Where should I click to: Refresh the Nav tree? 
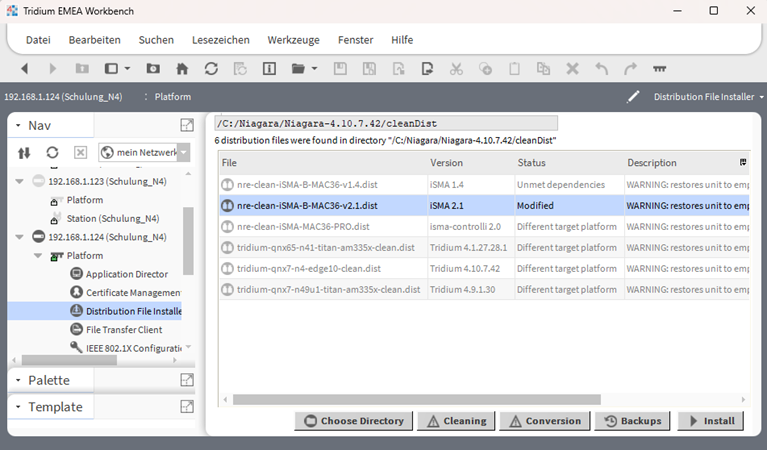(x=52, y=153)
